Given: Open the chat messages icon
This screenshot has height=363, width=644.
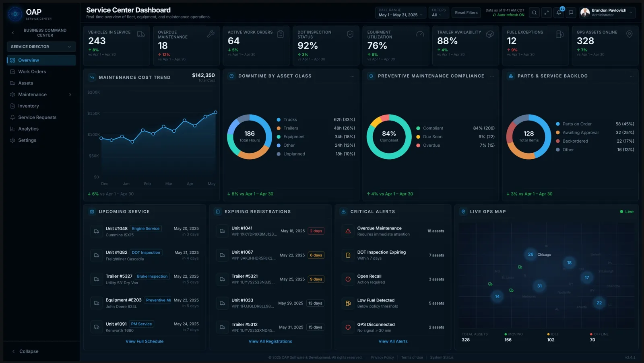Looking at the screenshot, I should click(x=571, y=13).
